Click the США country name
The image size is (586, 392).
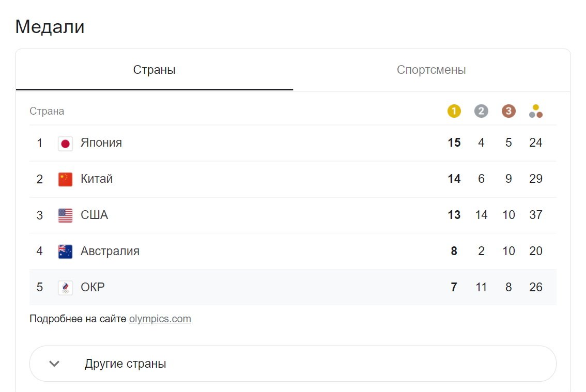click(x=94, y=215)
